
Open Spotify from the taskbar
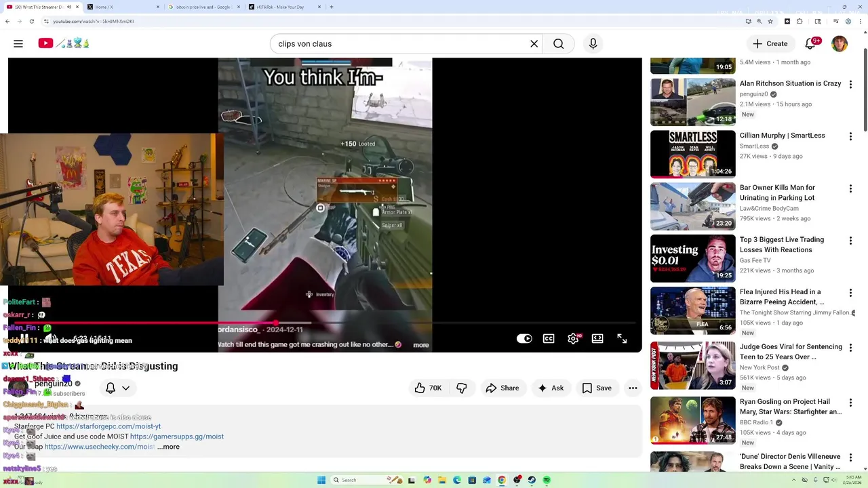[x=547, y=480]
